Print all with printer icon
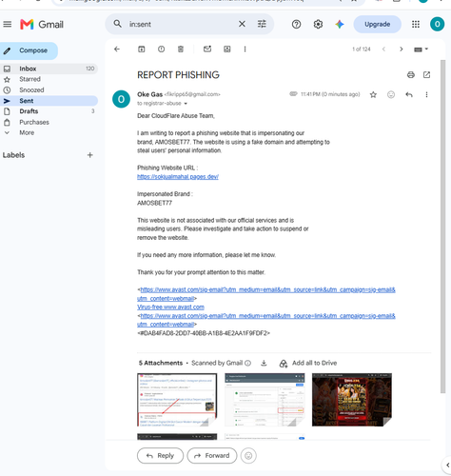This screenshot has height=476, width=451. 411,74
